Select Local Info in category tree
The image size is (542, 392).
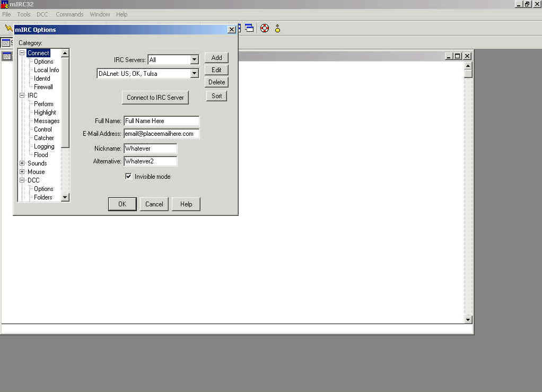coord(46,70)
